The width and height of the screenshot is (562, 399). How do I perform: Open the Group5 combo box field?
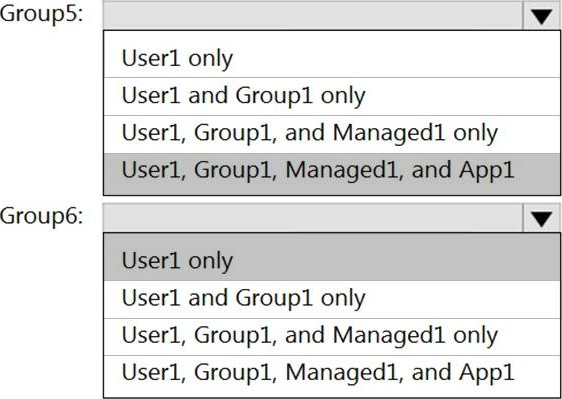pos(332,15)
